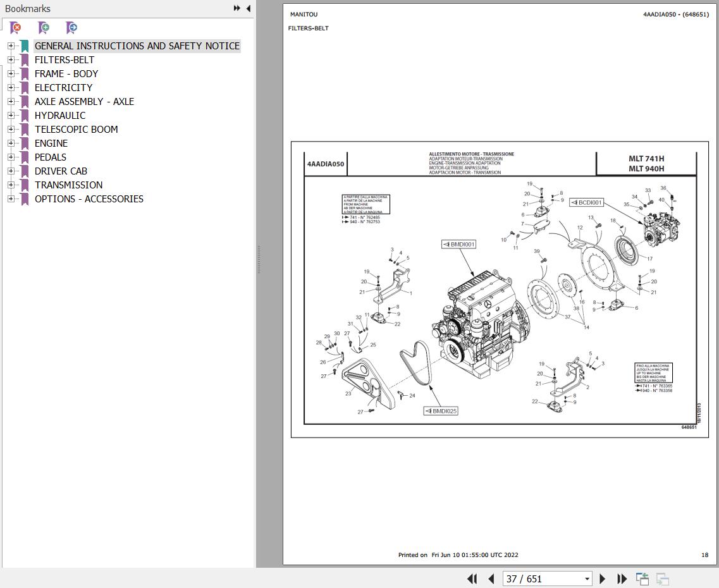Click the teal GENERAL INSTRUCTIONS bookmark ribbon icon
719x588 pixels.
pyautogui.click(x=24, y=46)
